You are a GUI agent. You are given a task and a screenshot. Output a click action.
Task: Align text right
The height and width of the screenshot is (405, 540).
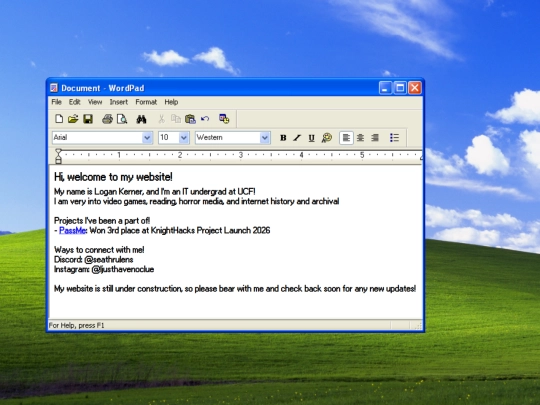pos(375,138)
